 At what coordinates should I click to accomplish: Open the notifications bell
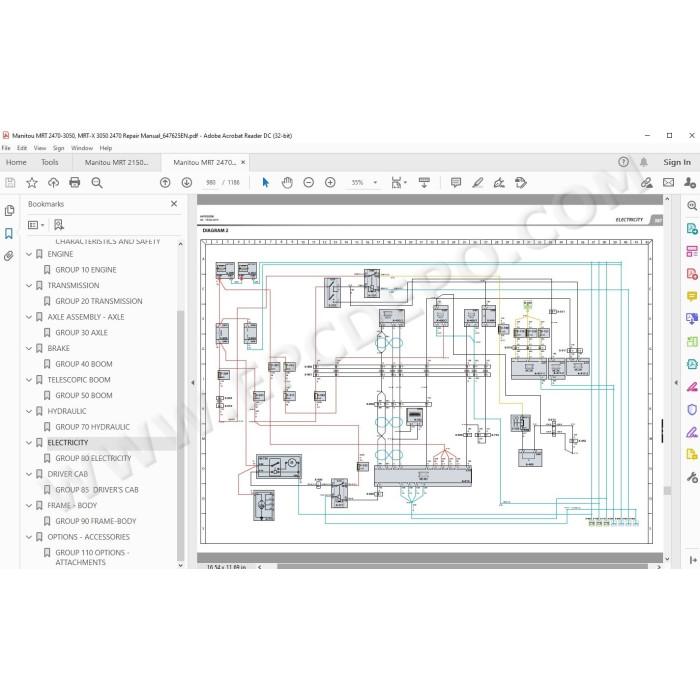[x=644, y=162]
